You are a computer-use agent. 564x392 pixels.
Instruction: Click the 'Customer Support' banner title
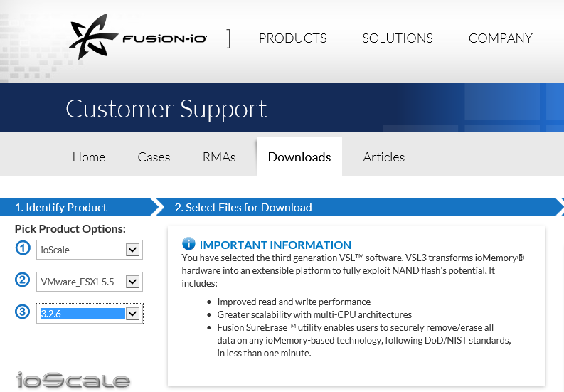166,109
